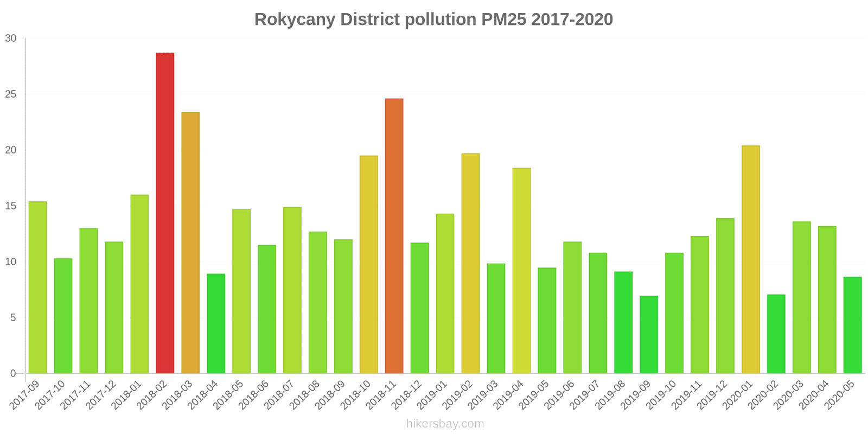
Task: Click the 2019-01 bar
Action: 445,293
